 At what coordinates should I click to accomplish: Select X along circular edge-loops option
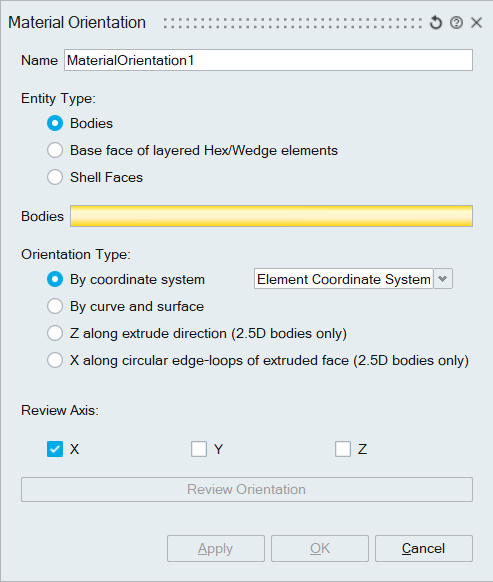coord(55,360)
